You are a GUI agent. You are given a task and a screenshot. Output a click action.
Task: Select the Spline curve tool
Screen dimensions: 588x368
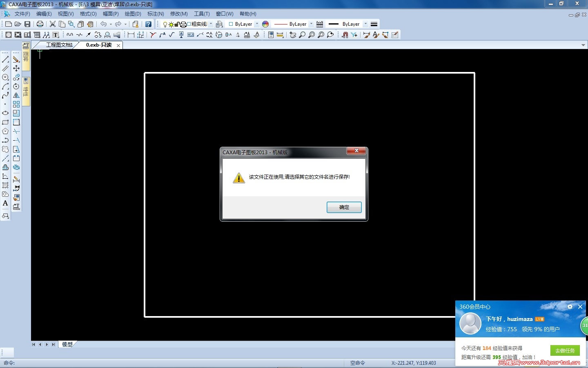(5, 96)
